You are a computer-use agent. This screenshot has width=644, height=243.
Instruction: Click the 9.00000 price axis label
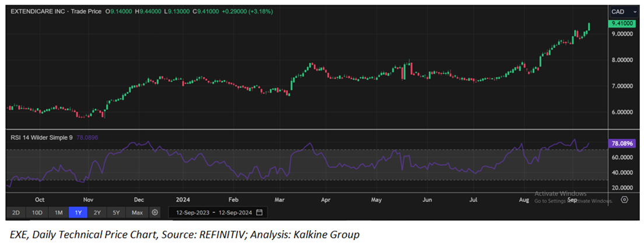pos(621,34)
